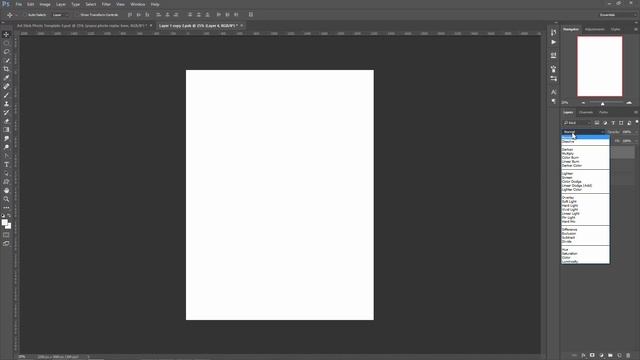This screenshot has width=640, height=360.
Task: Select the Magic Wand tool
Action: [6, 60]
